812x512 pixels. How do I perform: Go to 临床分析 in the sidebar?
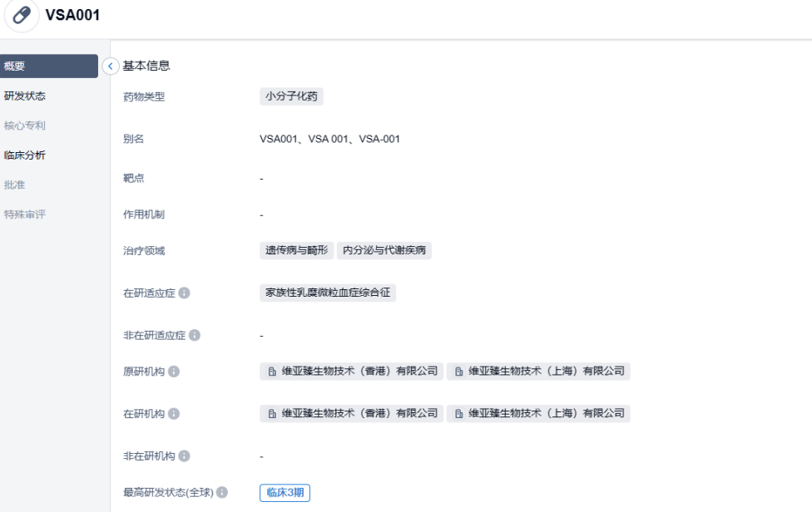click(x=25, y=155)
